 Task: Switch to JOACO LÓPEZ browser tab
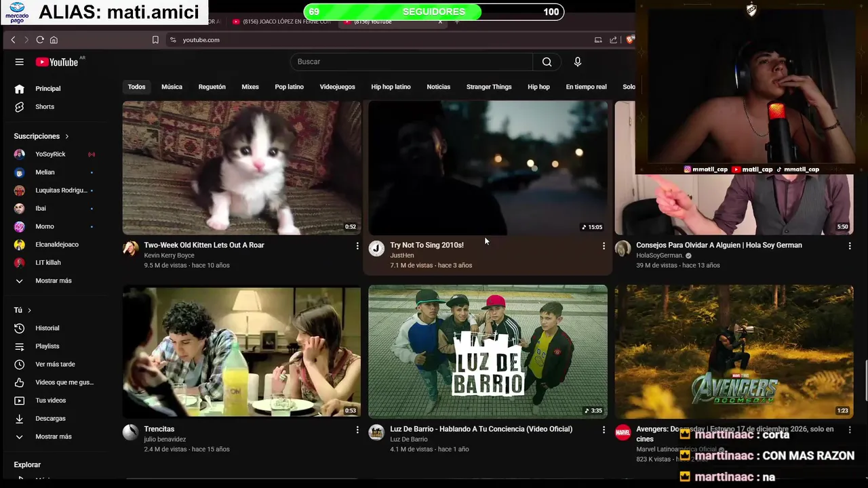tap(281, 22)
